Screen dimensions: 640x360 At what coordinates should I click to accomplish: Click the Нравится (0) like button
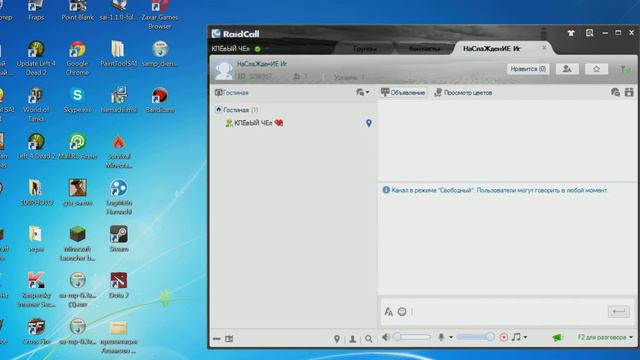528,69
